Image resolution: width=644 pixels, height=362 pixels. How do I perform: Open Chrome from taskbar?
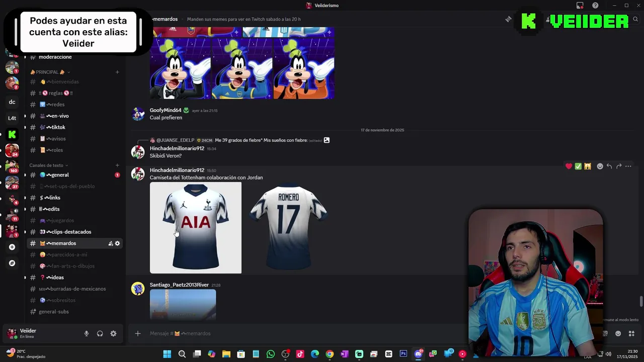pos(330,354)
